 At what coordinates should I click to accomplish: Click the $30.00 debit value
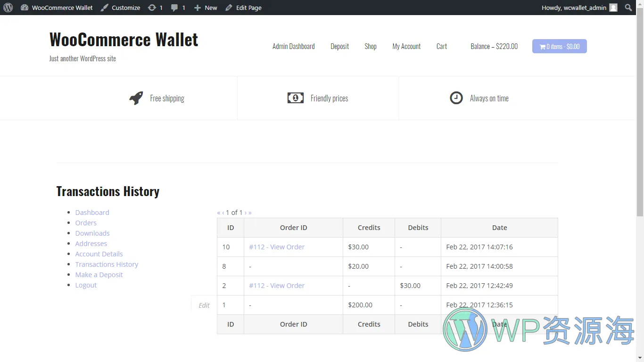tap(410, 286)
